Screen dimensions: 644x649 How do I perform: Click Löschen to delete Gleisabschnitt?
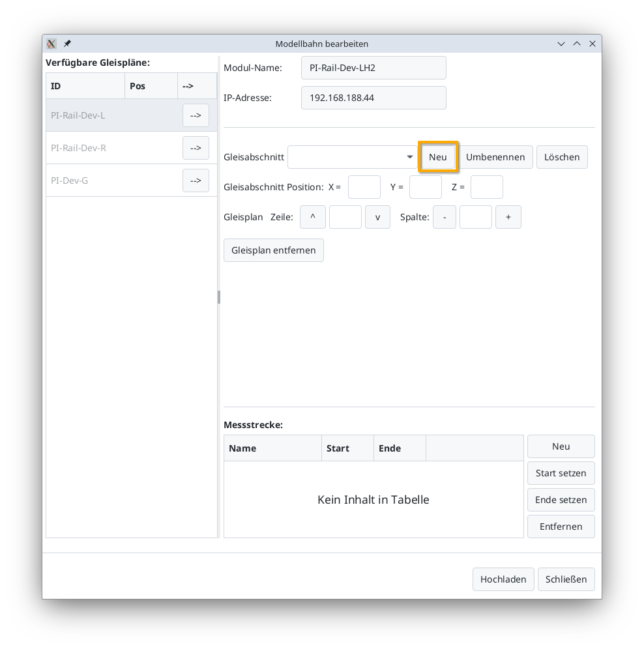[562, 157]
